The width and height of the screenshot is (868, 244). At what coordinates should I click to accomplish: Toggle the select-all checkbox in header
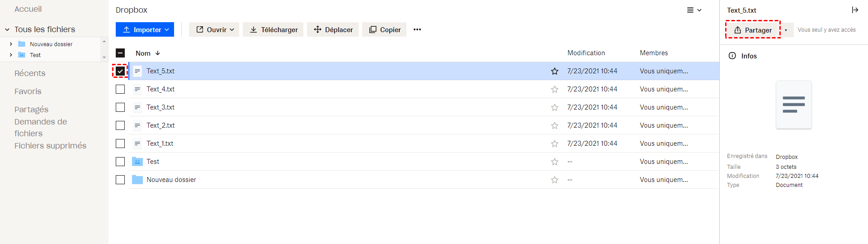[x=120, y=53]
